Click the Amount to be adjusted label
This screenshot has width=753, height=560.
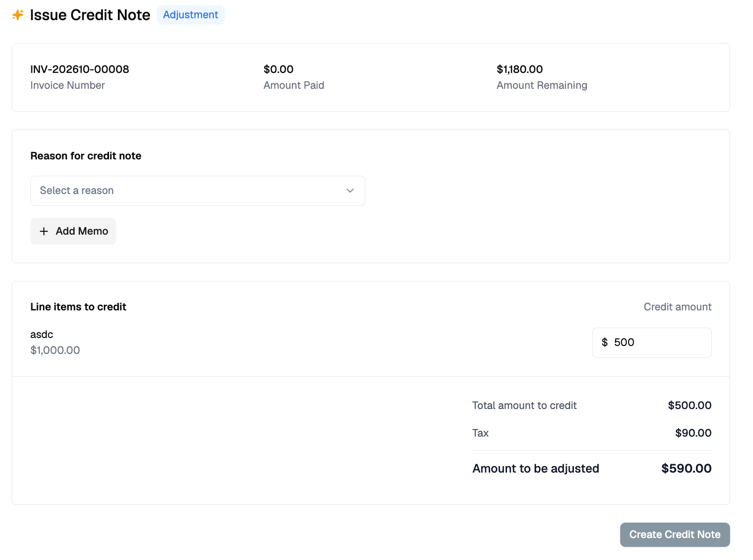click(536, 468)
